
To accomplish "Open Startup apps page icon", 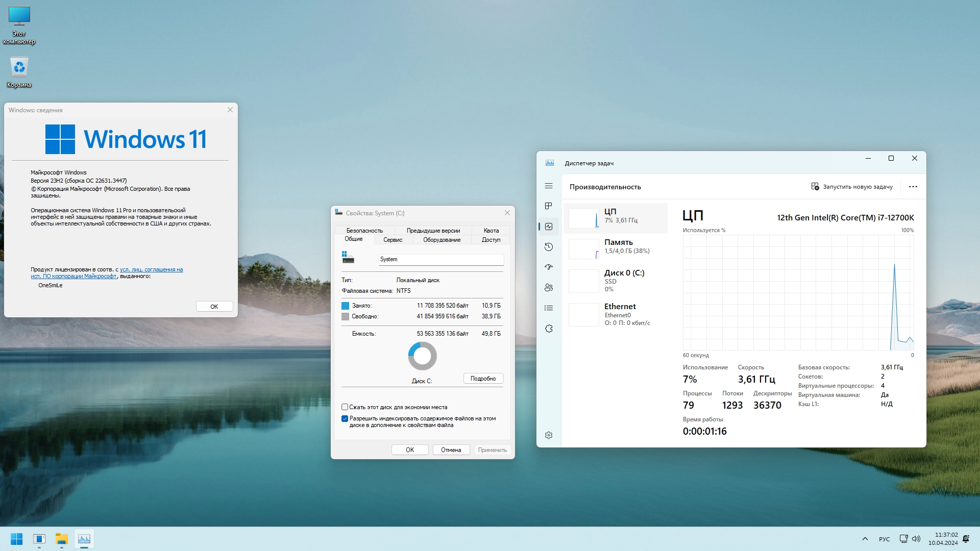I will [549, 267].
